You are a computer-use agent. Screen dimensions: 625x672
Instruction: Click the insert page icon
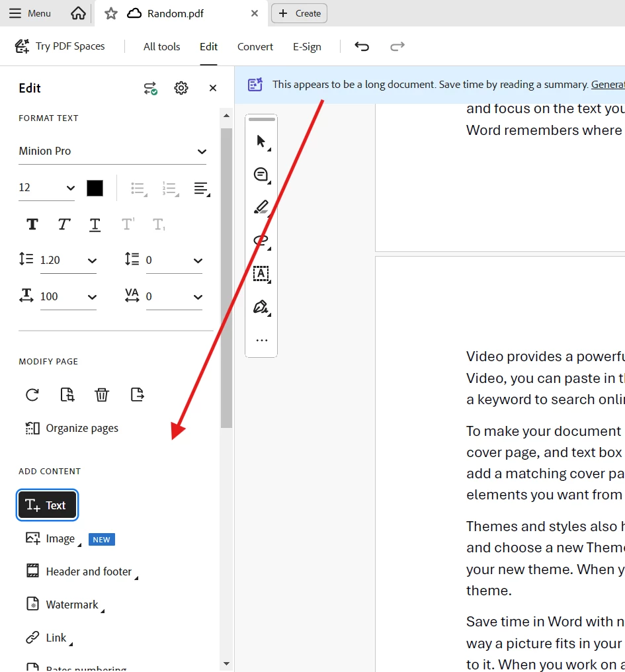point(67,395)
